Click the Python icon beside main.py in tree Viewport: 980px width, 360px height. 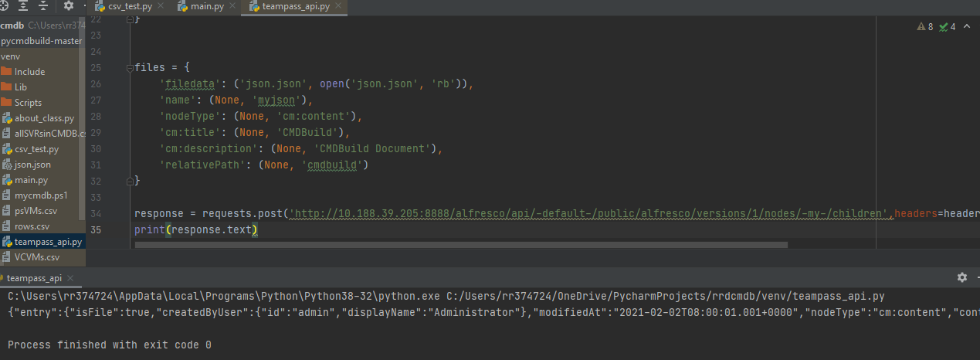pos(7,180)
